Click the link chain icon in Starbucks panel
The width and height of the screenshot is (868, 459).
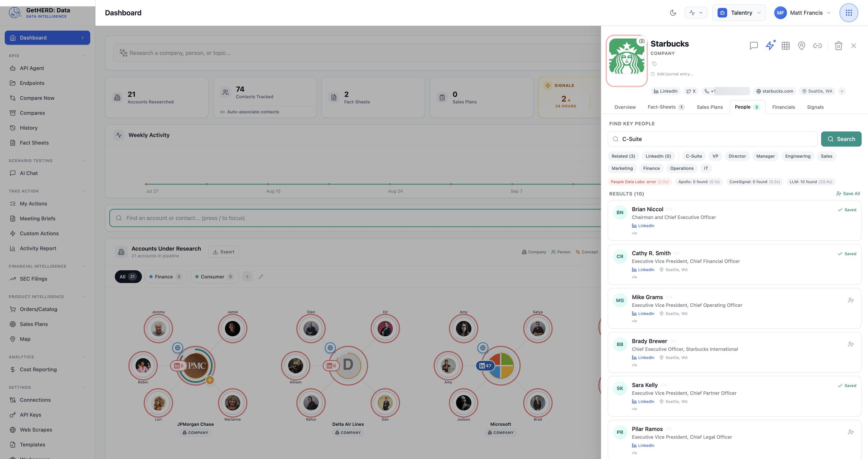pos(817,46)
